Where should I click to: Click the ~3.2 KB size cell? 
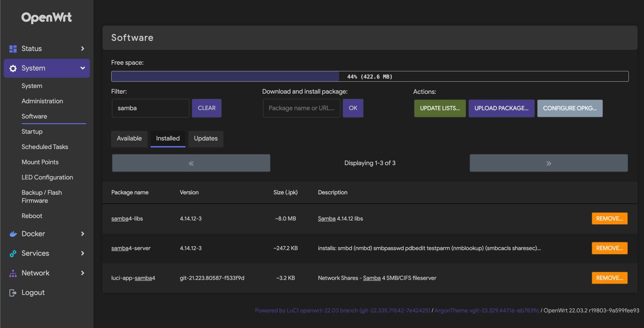tap(286, 278)
